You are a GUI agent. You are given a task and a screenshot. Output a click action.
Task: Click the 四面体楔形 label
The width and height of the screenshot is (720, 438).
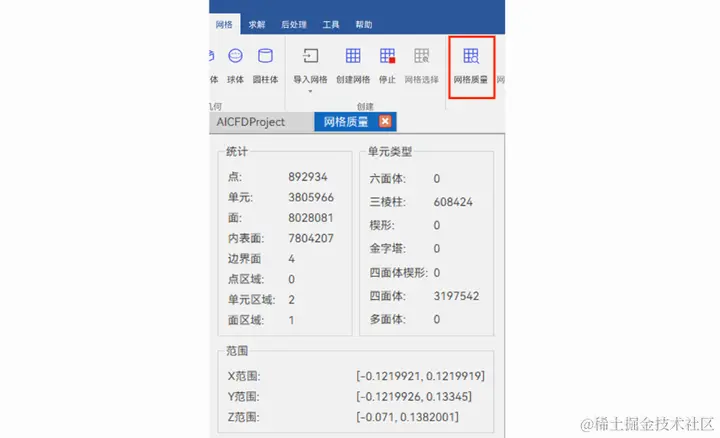[x=399, y=273]
